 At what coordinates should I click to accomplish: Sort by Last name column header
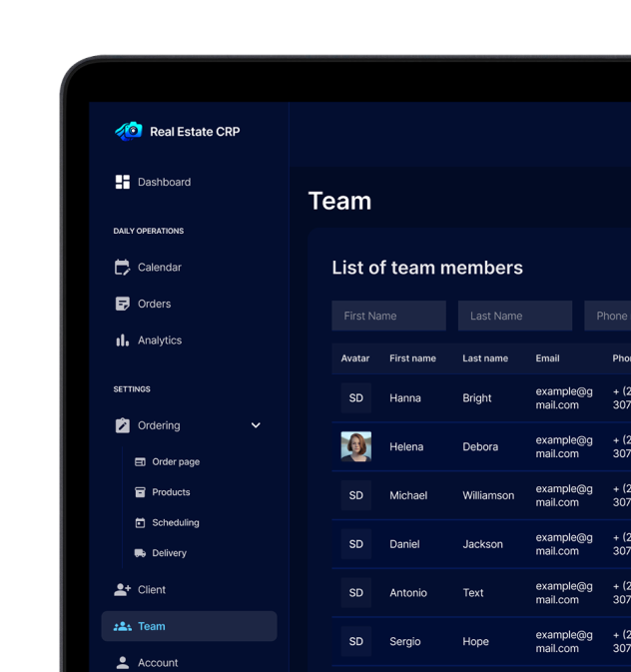pos(485,358)
